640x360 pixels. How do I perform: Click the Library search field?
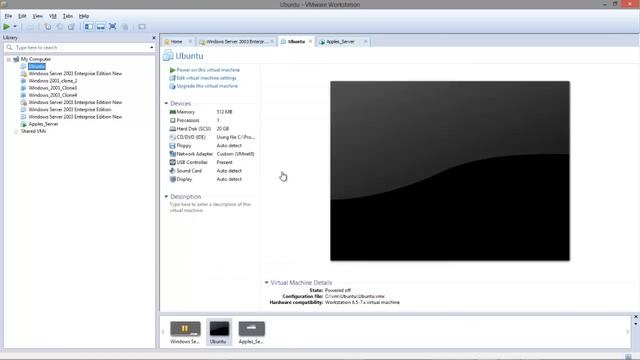pyautogui.click(x=80, y=47)
